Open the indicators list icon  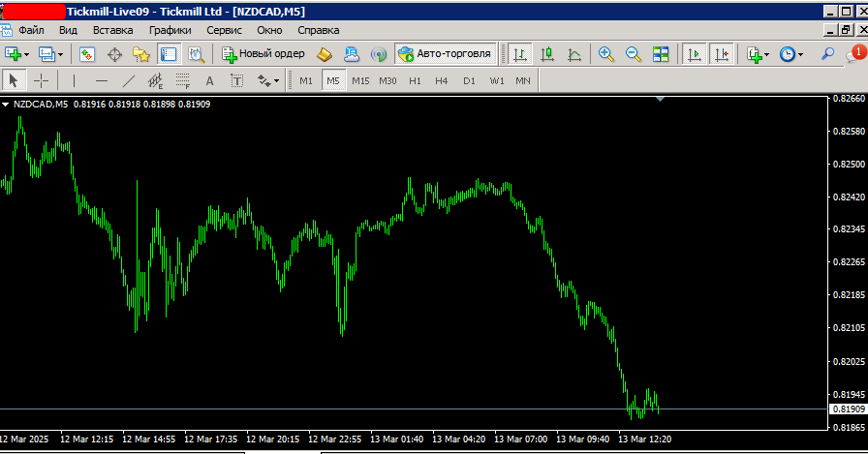754,53
